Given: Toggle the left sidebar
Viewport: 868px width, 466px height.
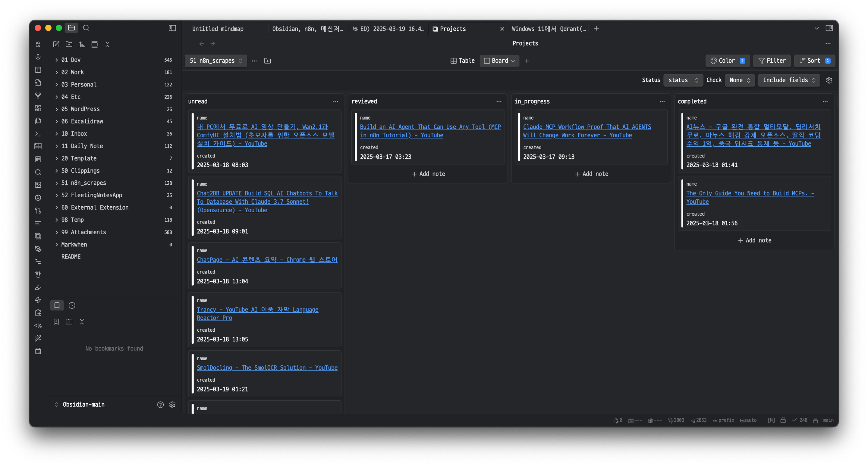Looking at the screenshot, I should coord(172,28).
